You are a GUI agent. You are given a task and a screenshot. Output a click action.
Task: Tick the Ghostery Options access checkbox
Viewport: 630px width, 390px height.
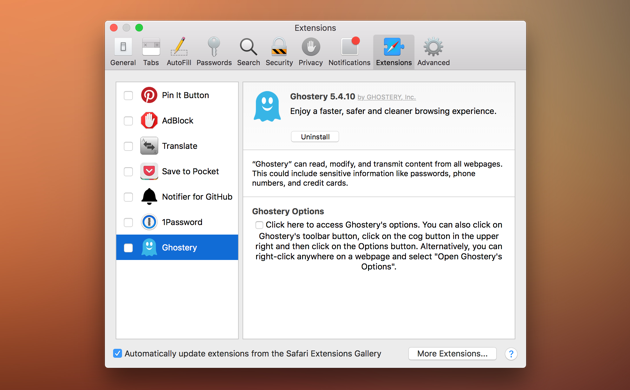tap(259, 225)
